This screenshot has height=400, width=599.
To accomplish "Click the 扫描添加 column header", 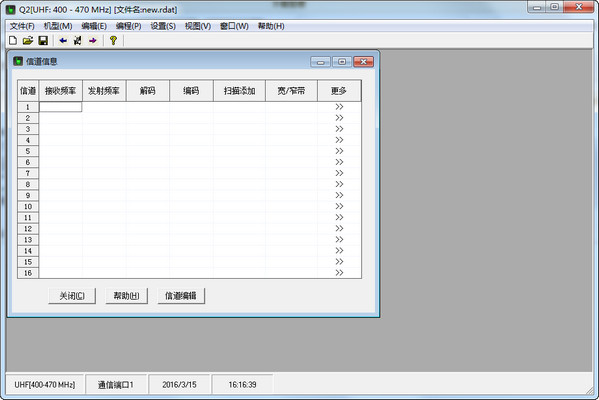I will 240,91.
